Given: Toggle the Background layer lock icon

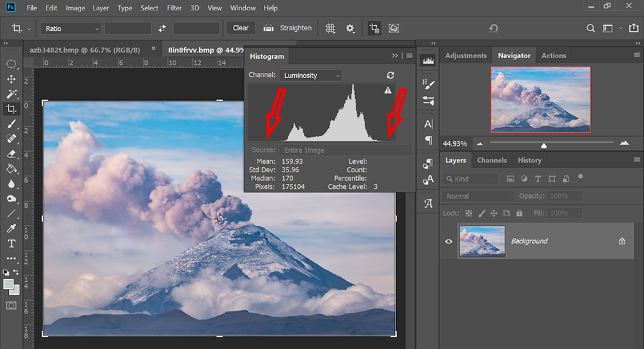Looking at the screenshot, I should 622,241.
